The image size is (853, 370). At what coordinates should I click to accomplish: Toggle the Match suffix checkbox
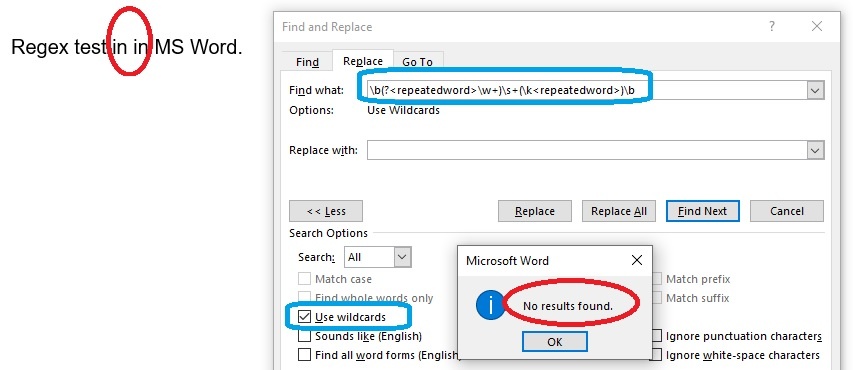(x=657, y=298)
